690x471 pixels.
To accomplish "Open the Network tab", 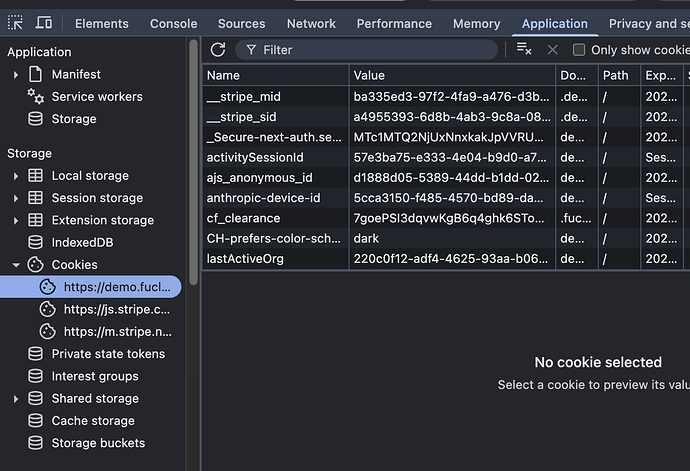I will pos(311,23).
